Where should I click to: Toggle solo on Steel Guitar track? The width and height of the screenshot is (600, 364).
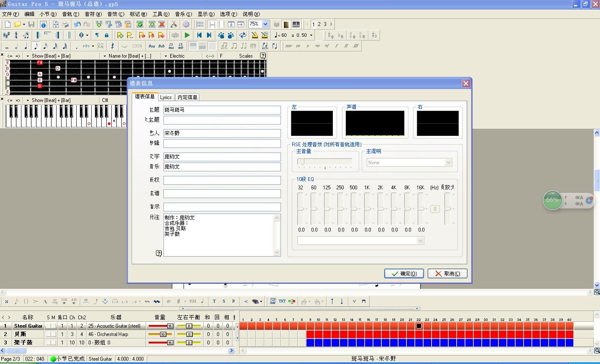coord(49,326)
